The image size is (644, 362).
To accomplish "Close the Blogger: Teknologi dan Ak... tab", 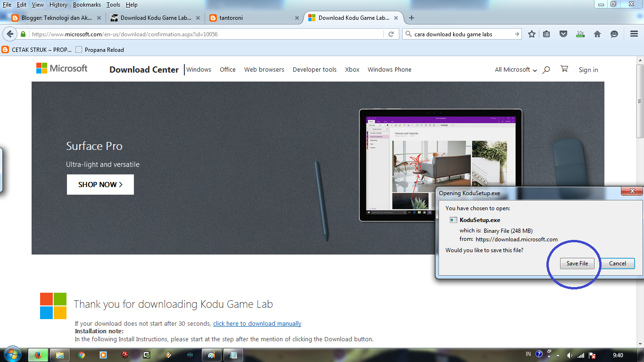I will tap(99, 18).
